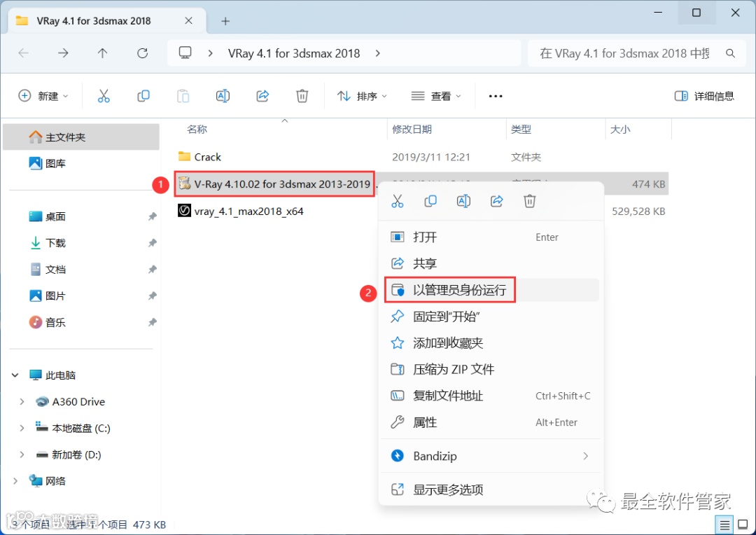Sort by the 大小 column header
This screenshot has width=756, height=535.
620,130
